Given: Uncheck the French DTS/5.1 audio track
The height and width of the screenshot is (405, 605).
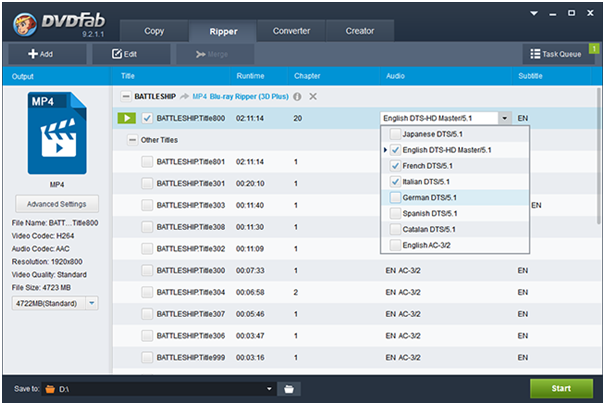Looking at the screenshot, I should tap(397, 165).
